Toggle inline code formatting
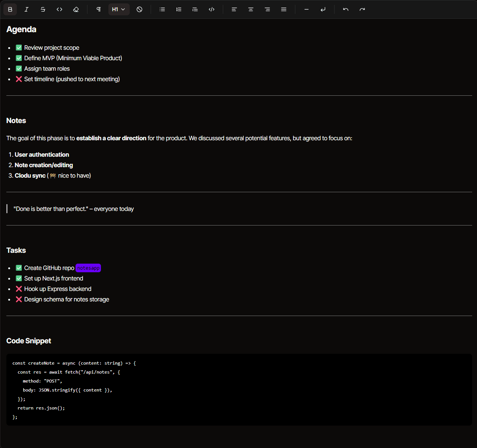The height and width of the screenshot is (448, 477). 59,9
